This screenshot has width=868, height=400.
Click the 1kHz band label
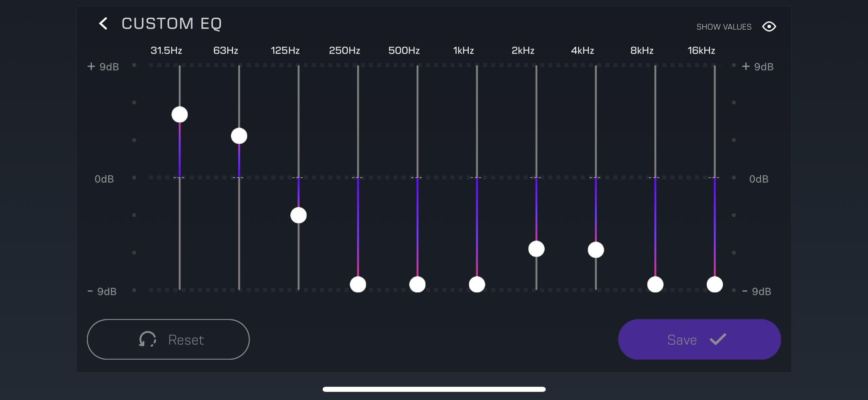point(463,51)
